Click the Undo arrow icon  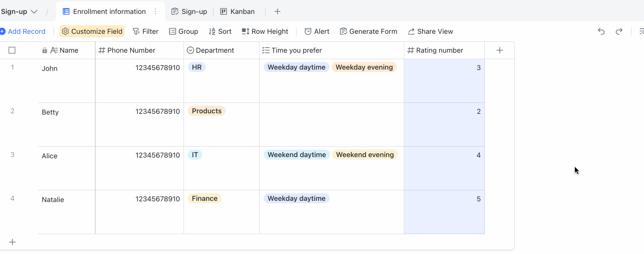coord(601,31)
